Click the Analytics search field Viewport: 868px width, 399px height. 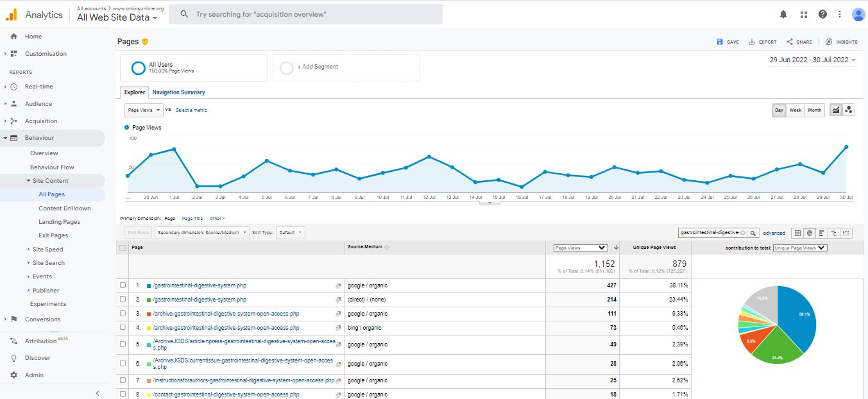305,14
